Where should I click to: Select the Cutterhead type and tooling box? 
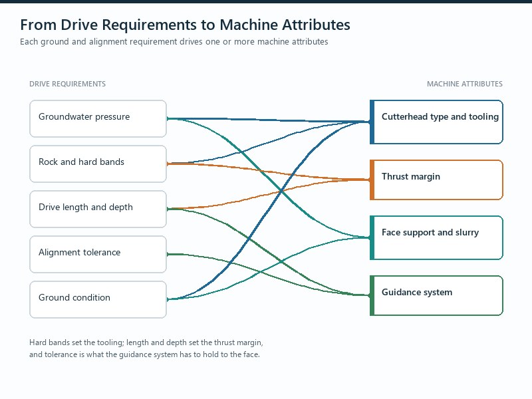point(436,122)
